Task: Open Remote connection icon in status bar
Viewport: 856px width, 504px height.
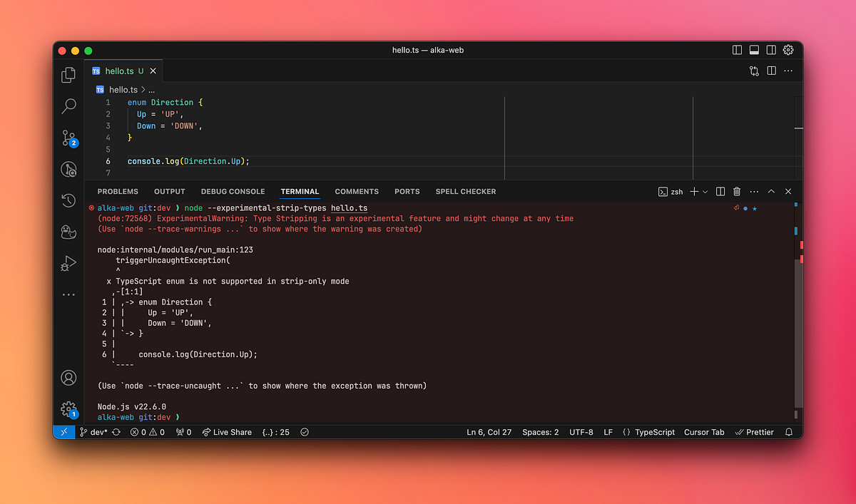Action: pyautogui.click(x=63, y=431)
